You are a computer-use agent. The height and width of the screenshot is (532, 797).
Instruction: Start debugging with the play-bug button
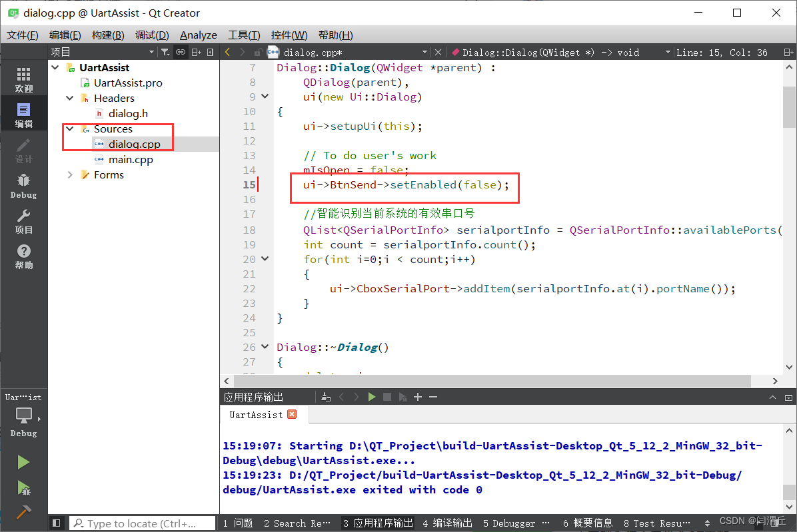coord(23,488)
